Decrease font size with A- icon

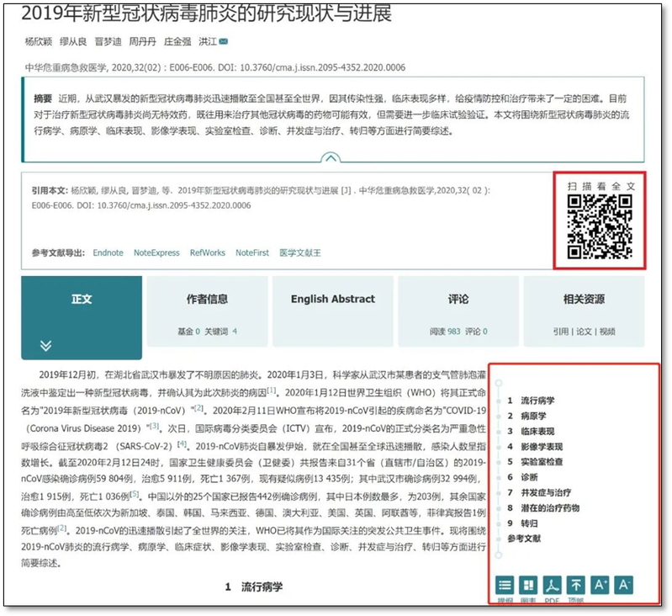[x=624, y=585]
